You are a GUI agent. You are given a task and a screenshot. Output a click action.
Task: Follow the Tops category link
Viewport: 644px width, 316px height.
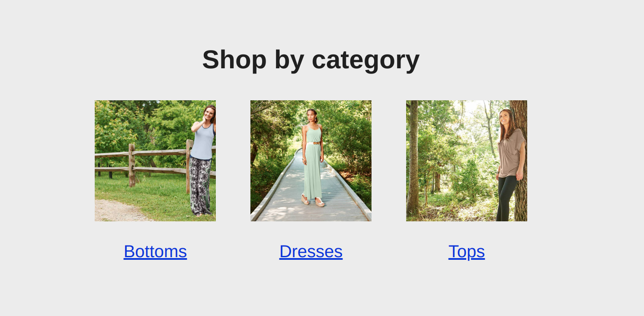[x=467, y=252]
